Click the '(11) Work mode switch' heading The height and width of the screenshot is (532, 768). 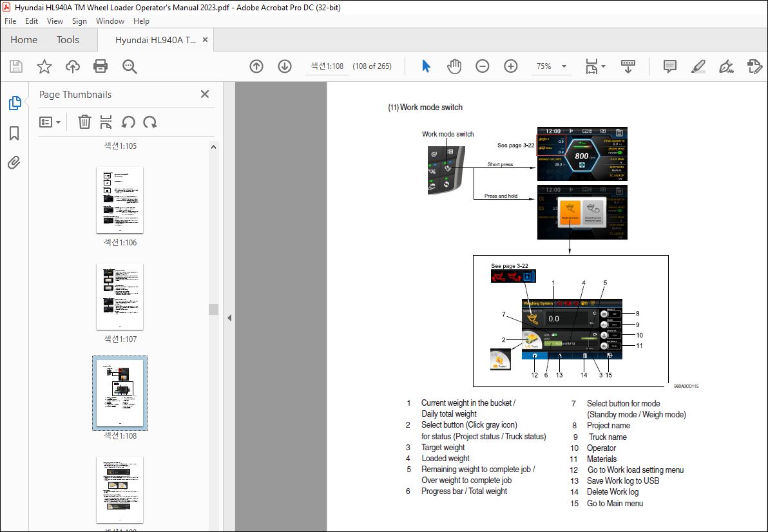tap(425, 107)
